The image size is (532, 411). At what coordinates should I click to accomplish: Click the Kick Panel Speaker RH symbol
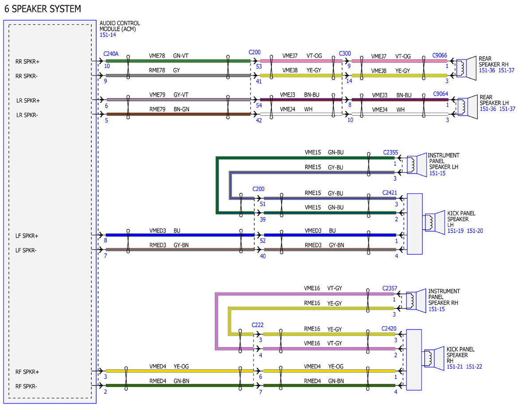point(434,358)
